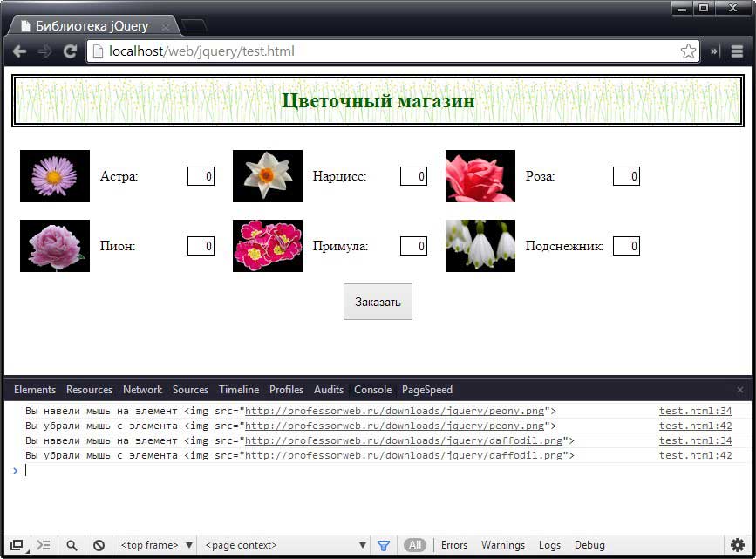Click the browser forward arrow
This screenshot has height=559, width=756.
[44, 51]
